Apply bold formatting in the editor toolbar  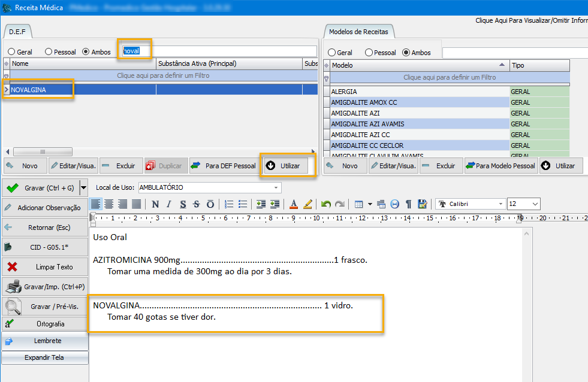point(155,204)
